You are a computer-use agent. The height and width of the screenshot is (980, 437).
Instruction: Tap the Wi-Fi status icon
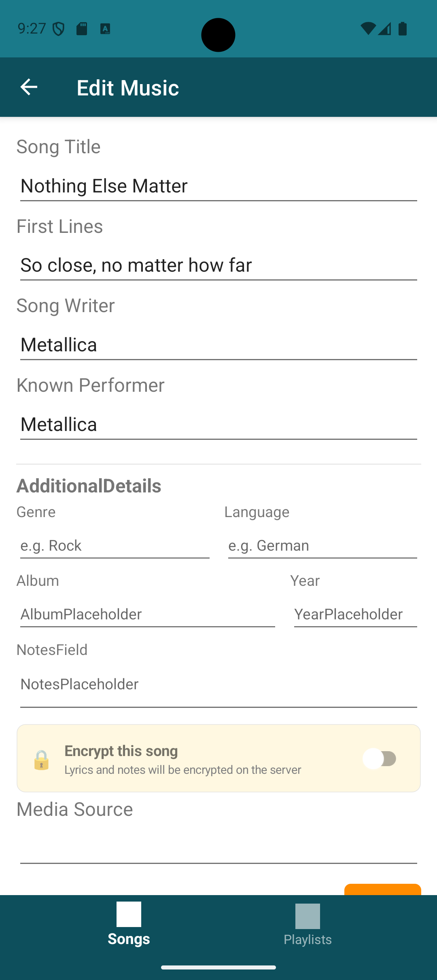[367, 29]
